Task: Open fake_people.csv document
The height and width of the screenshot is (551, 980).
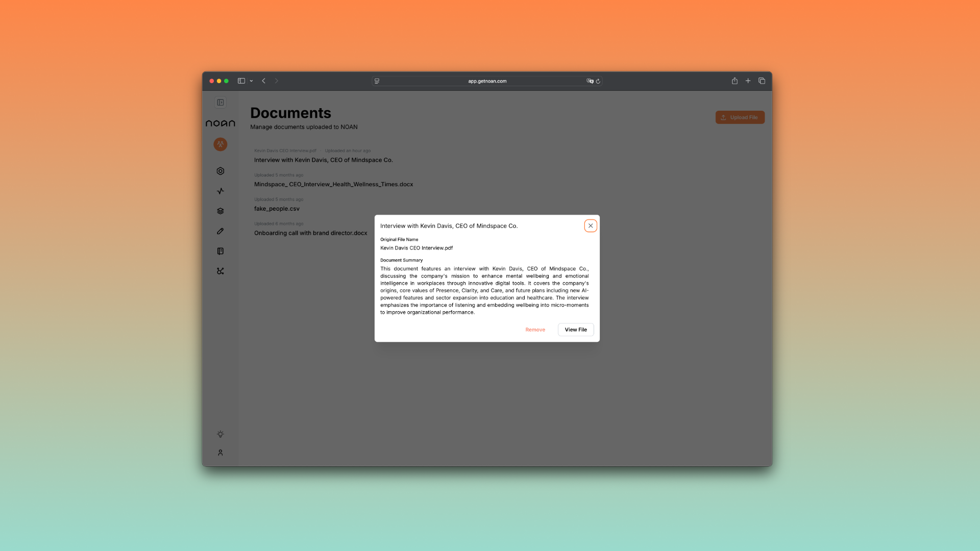Action: 277,209
